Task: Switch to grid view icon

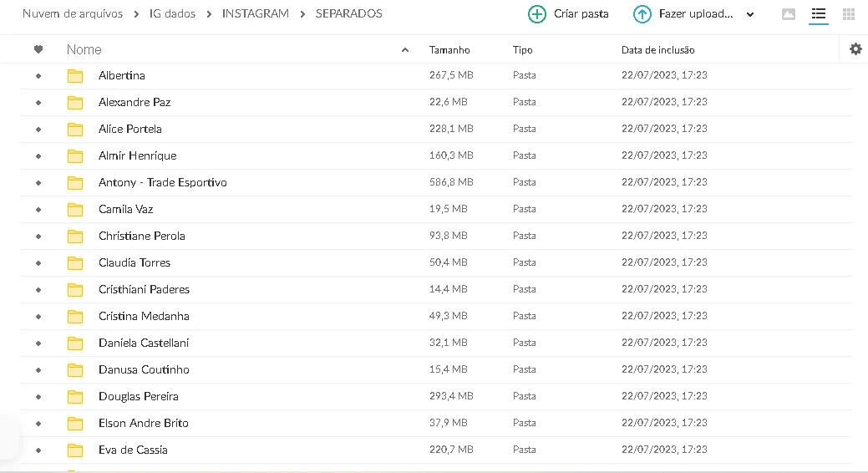Action: coord(849,14)
